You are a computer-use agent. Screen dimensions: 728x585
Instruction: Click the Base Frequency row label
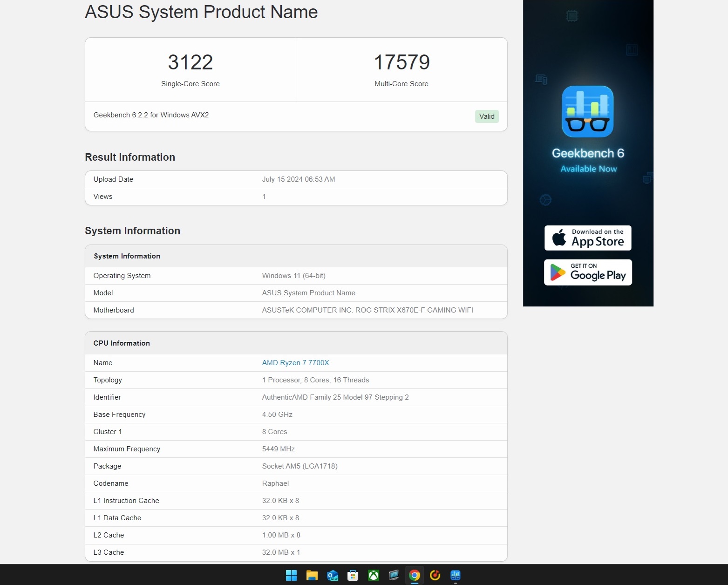pyautogui.click(x=119, y=415)
